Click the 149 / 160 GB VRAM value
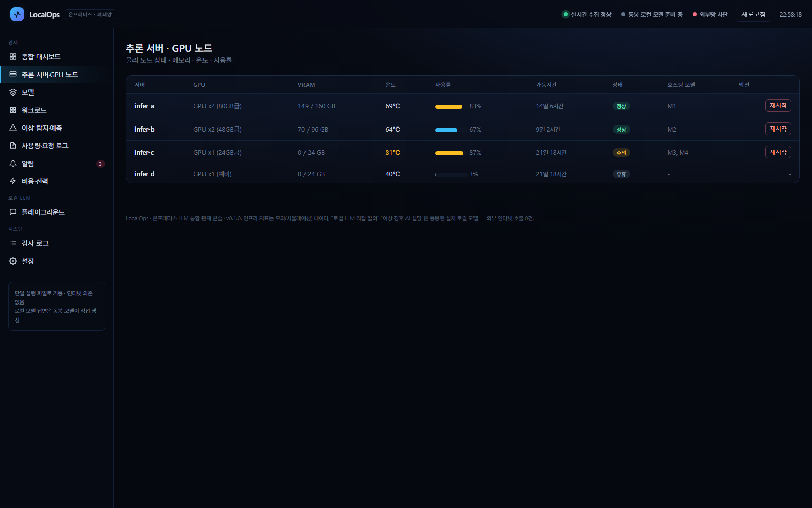Screen dimensions: 812x508 pos(317,106)
